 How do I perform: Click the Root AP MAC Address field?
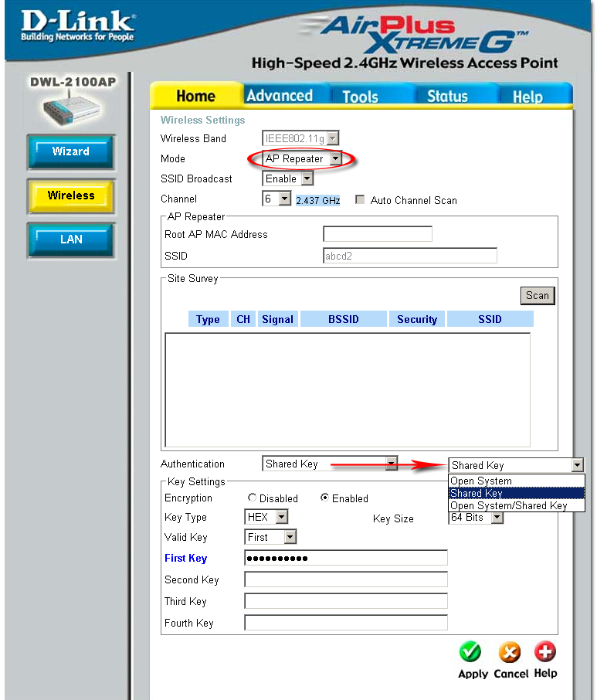pyautogui.click(x=378, y=234)
